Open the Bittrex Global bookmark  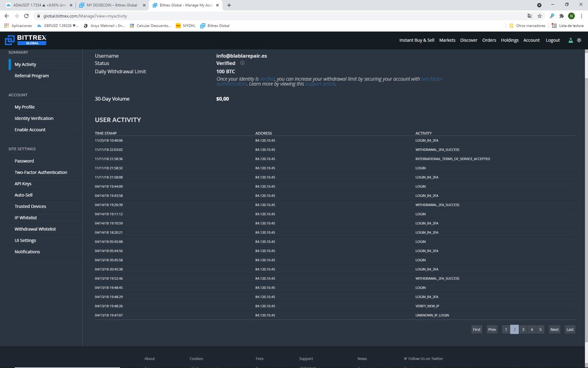[x=215, y=26]
